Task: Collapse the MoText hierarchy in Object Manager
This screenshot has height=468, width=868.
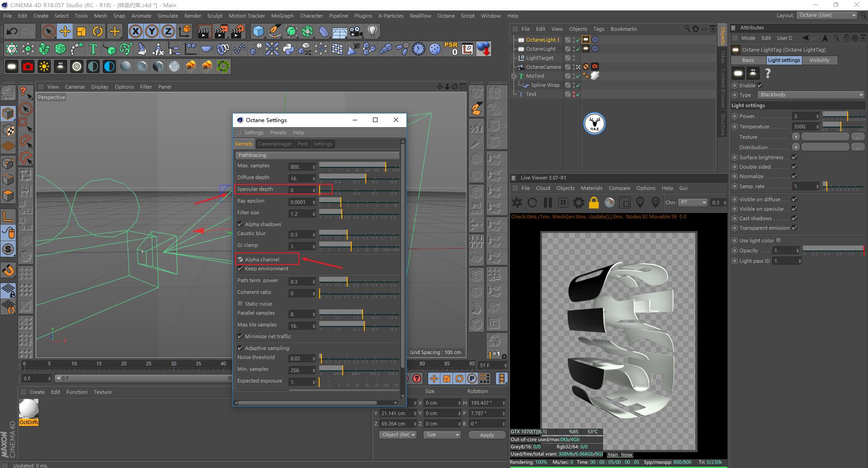Action: click(x=514, y=76)
